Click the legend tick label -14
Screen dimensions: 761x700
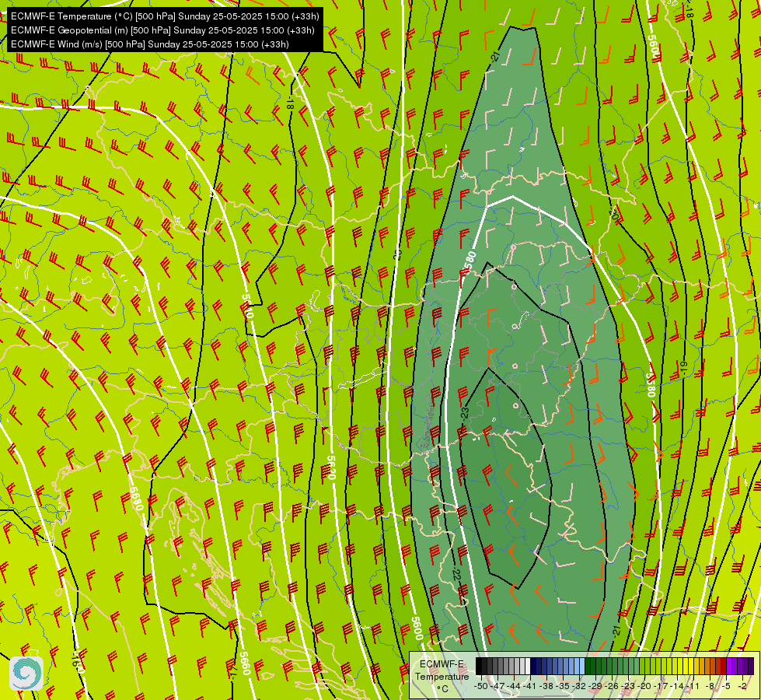[x=677, y=686]
